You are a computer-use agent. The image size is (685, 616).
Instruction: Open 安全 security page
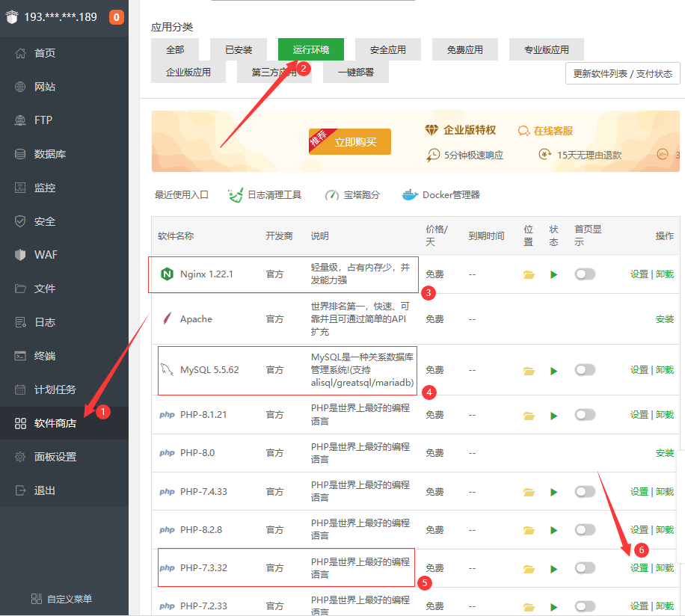45,221
